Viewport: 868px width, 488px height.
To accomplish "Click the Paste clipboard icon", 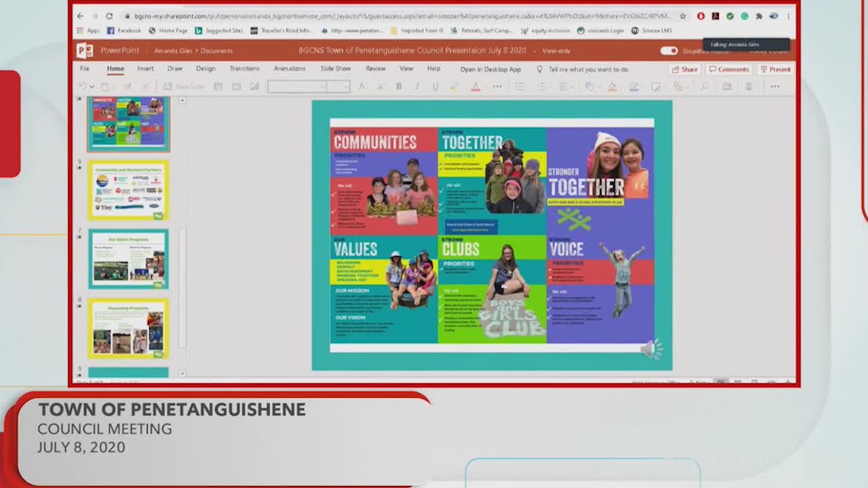I will [104, 87].
